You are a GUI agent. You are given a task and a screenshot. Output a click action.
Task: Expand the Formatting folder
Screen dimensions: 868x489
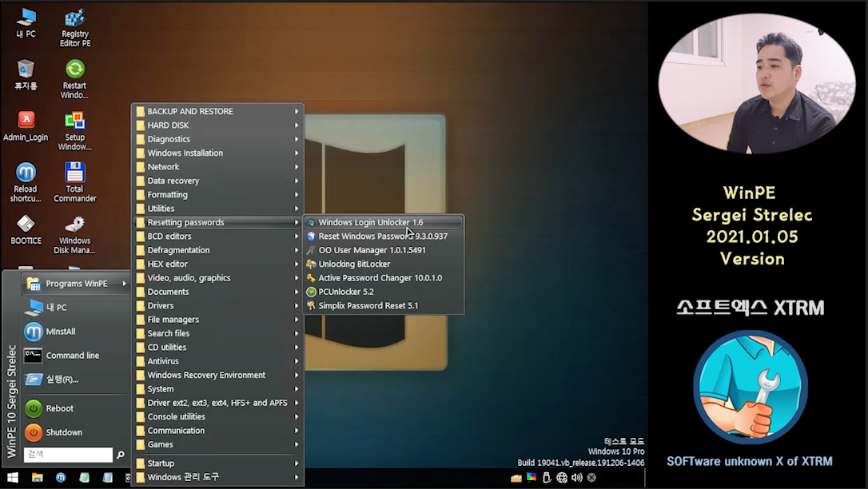point(217,195)
